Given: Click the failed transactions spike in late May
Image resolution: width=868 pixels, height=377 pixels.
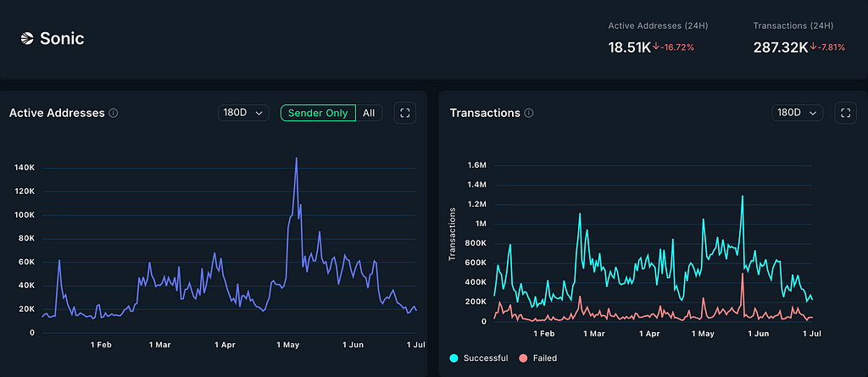Looking at the screenshot, I should pyautogui.click(x=742, y=273).
